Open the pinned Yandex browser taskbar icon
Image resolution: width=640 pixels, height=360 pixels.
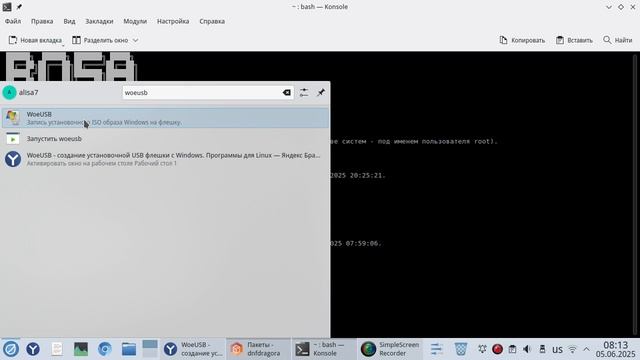[33, 349]
